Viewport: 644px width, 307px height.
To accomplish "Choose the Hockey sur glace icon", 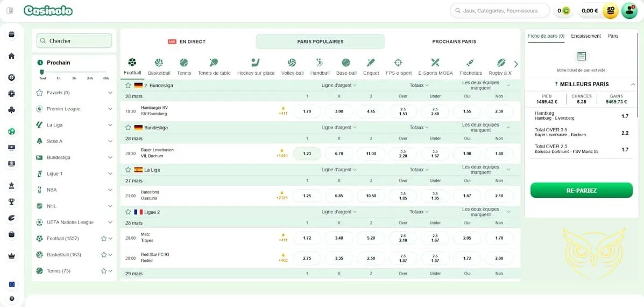I will click(256, 63).
